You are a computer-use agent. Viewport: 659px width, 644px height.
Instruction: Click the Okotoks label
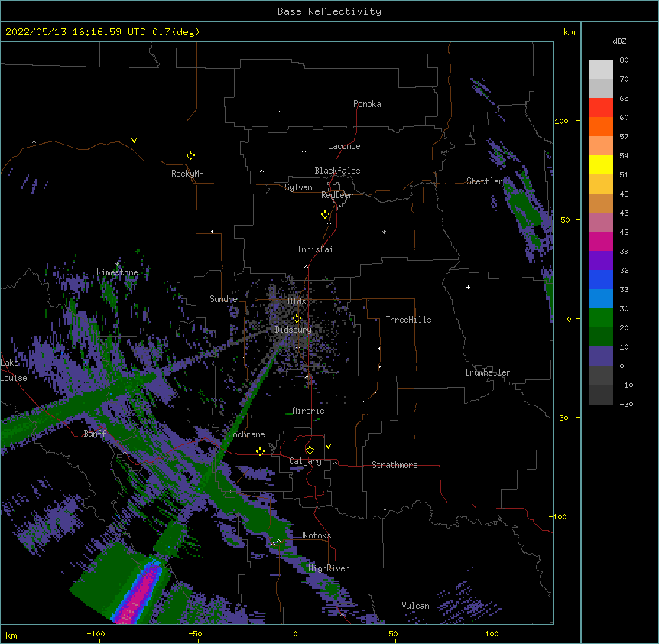[x=315, y=535]
